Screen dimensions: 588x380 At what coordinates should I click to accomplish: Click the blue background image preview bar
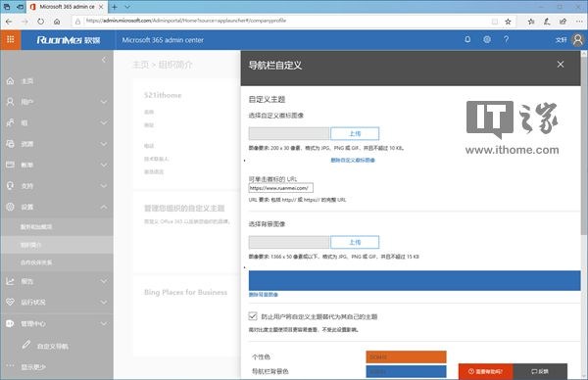415,280
